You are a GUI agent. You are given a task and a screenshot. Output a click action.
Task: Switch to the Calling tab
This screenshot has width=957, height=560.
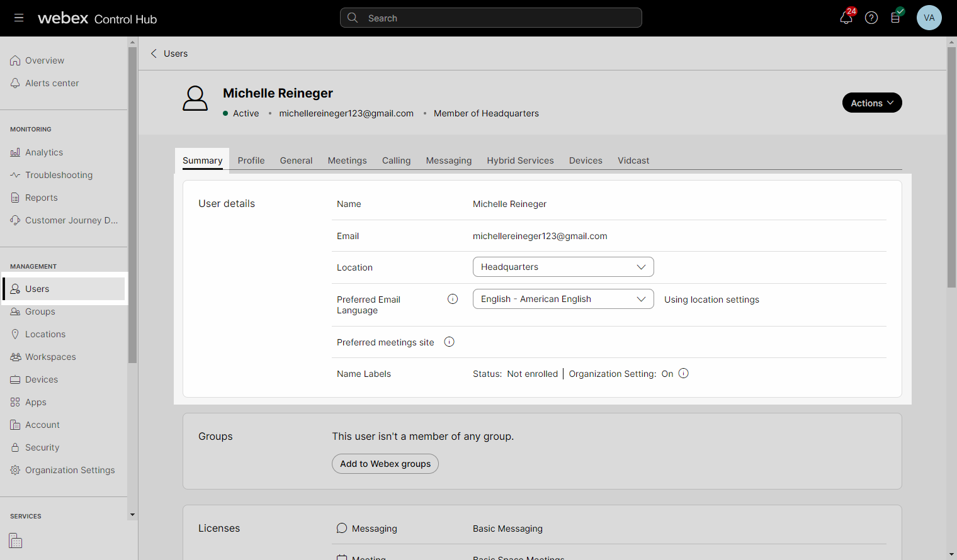[396, 160]
